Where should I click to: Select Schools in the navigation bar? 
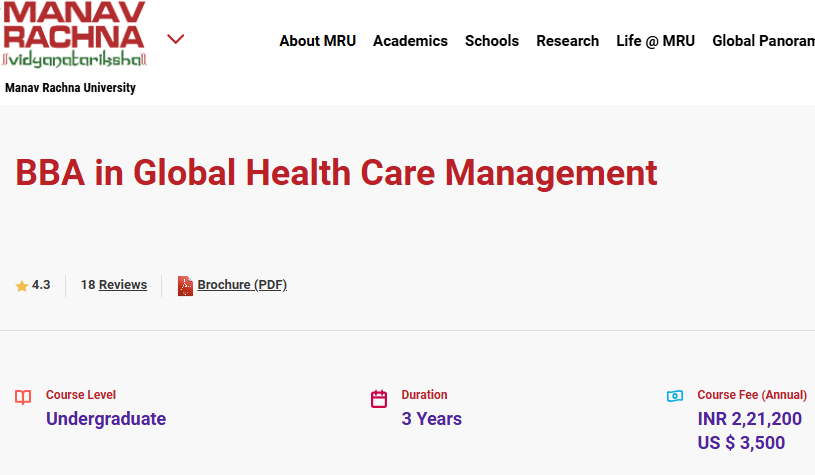492,41
